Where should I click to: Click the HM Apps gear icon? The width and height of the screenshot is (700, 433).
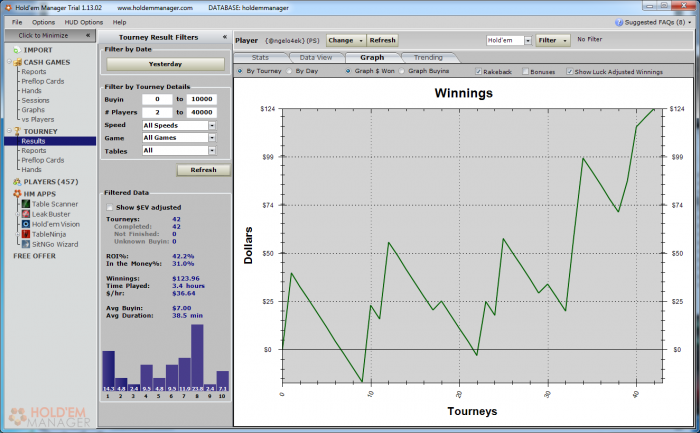click(x=17, y=194)
